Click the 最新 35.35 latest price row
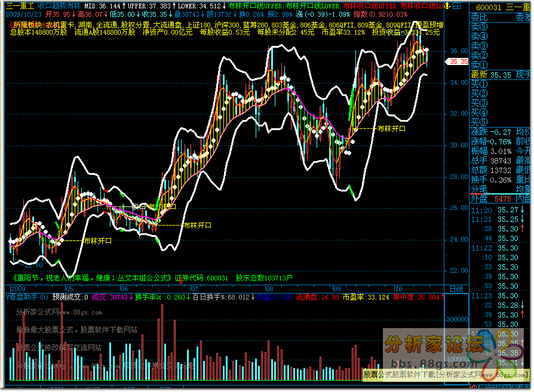The height and width of the screenshot is (392, 534). (499, 74)
